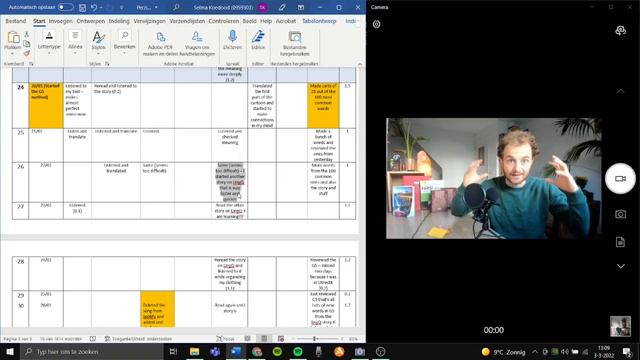This screenshot has width=640, height=360.
Task: Collapse the Word ribbon with the chevron
Action: (x=360, y=64)
